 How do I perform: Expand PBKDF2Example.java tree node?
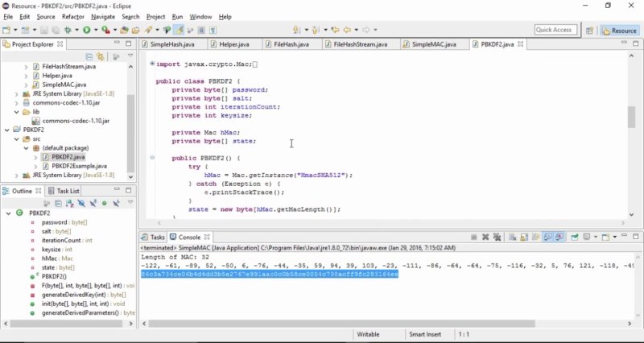(x=35, y=166)
